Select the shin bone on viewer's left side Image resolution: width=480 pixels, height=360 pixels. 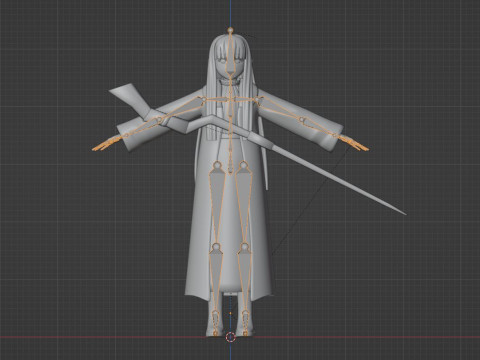click(x=215, y=281)
